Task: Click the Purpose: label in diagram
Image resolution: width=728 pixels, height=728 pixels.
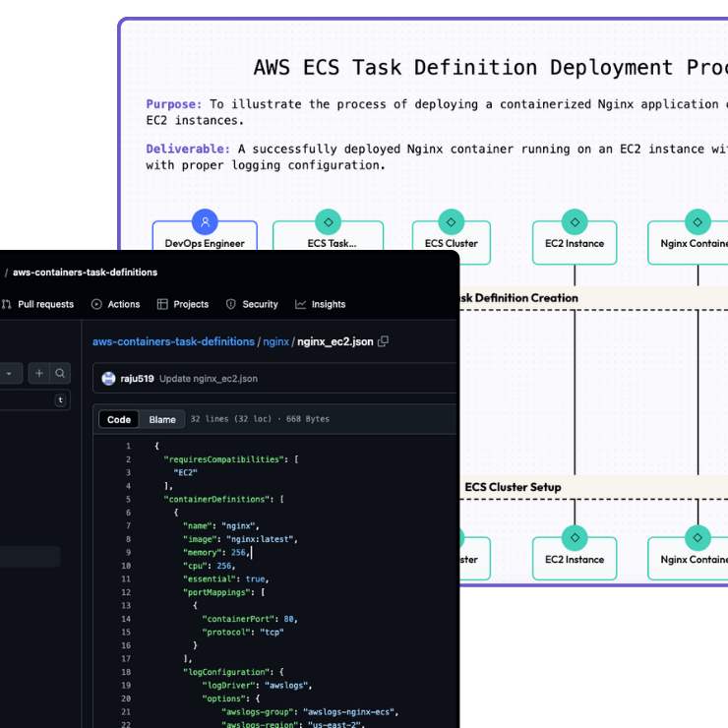Action: (174, 104)
